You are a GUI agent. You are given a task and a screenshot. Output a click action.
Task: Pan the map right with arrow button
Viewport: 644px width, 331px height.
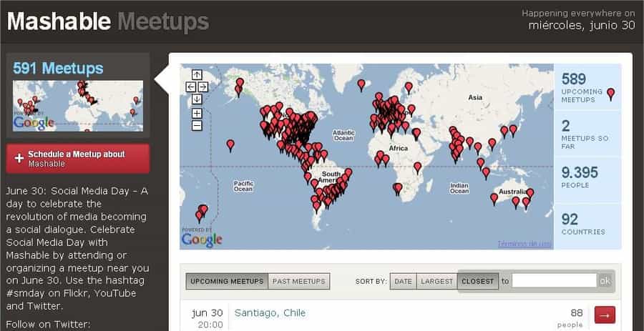tap(203, 87)
